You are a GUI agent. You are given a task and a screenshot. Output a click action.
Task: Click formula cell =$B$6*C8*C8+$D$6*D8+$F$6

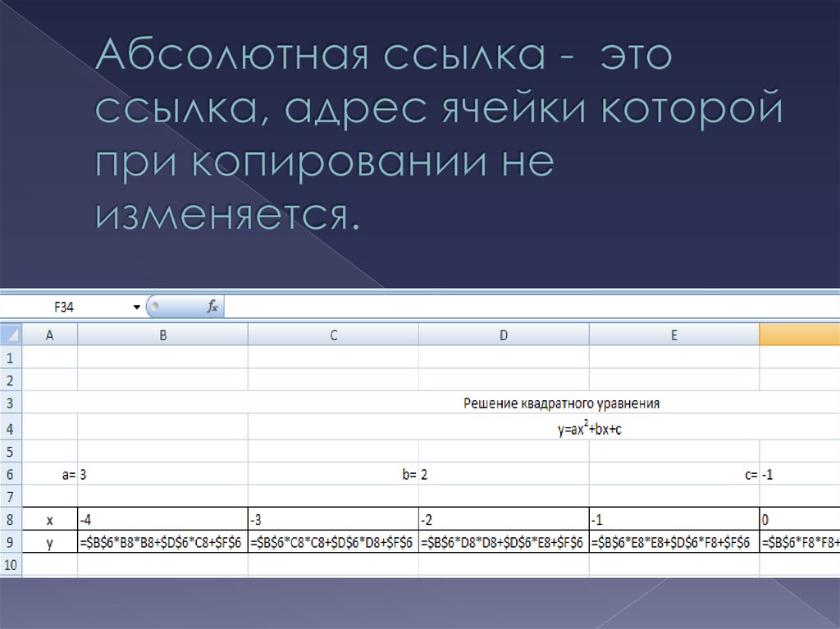pyautogui.click(x=333, y=542)
